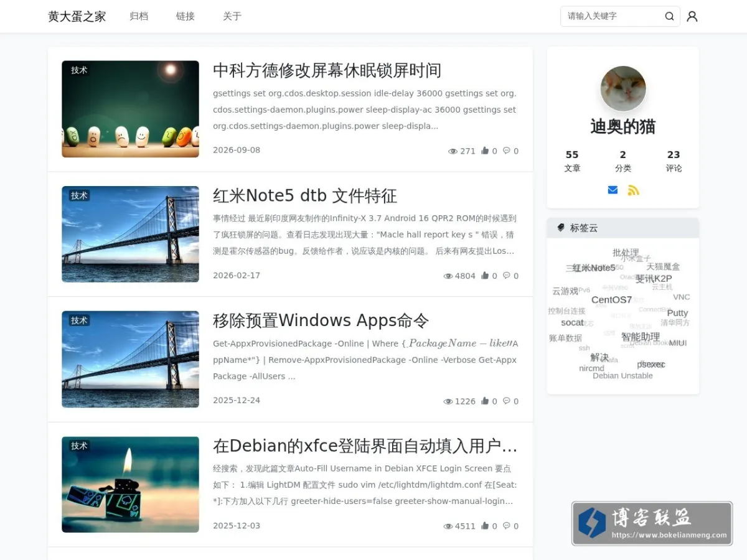Select the 账单数据 tag
The image size is (747, 560).
point(565,338)
